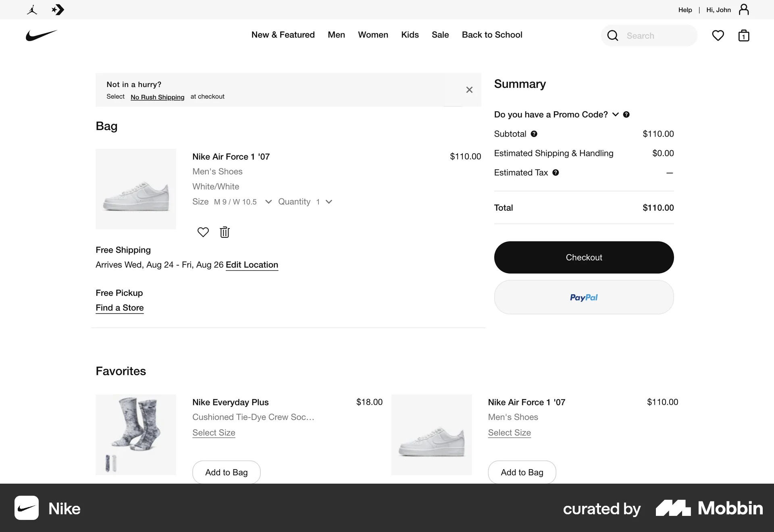The height and width of the screenshot is (532, 774).
Task: Open the account profile icon
Action: pos(744,9)
